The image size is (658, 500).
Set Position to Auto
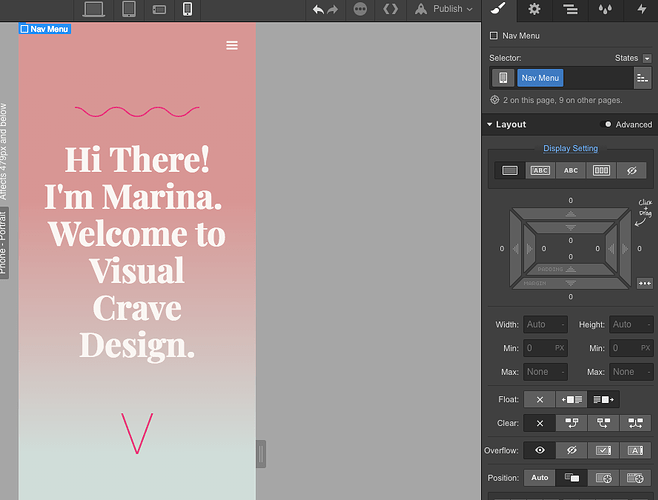pos(540,478)
